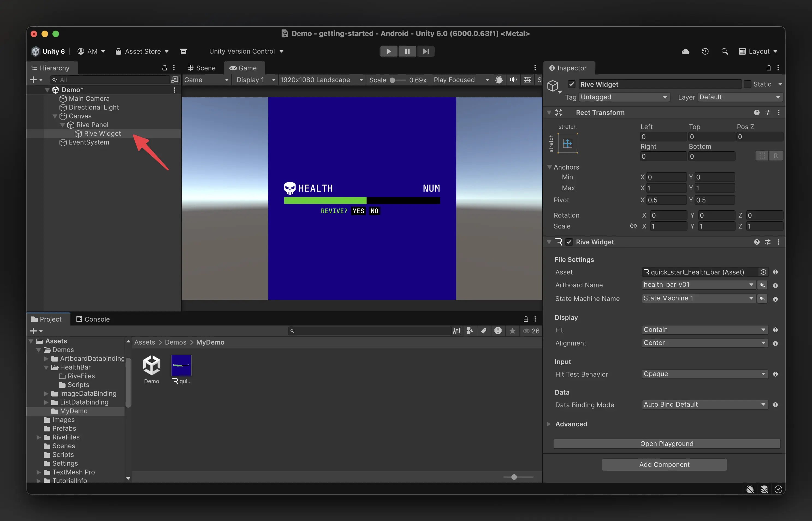
Task: Open Rive Widget component three-dot menu
Action: (x=778, y=242)
